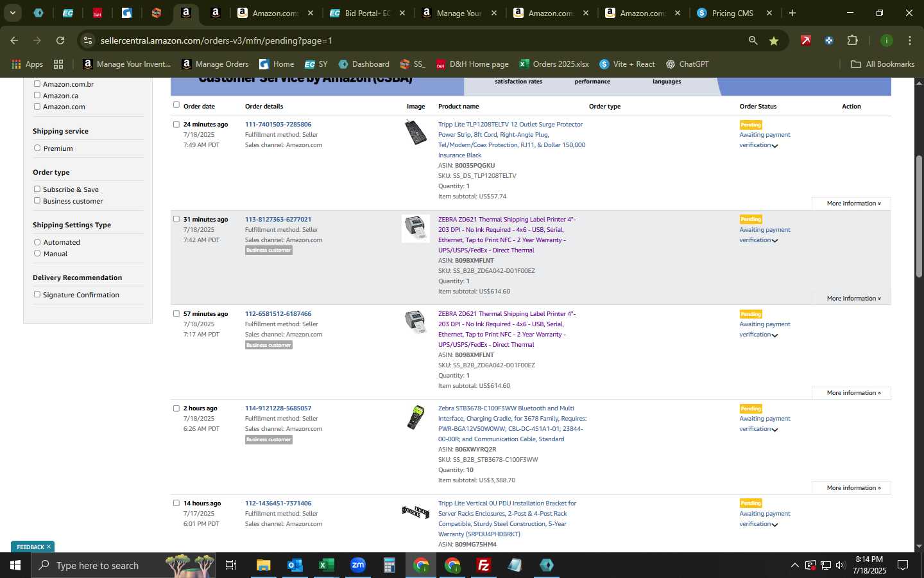The image size is (924, 578).
Task: Select order 111-7401503-7285806 row checkbox
Action: (176, 124)
